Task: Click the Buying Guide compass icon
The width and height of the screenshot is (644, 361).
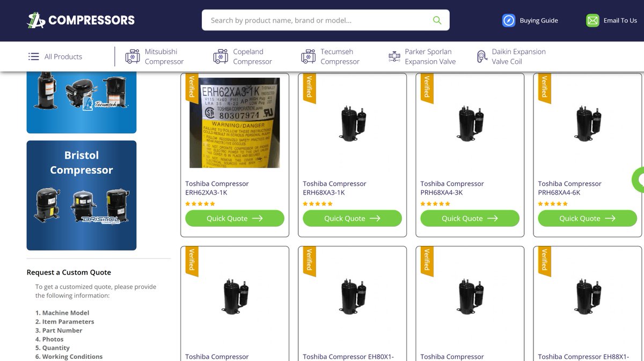Action: (x=508, y=20)
